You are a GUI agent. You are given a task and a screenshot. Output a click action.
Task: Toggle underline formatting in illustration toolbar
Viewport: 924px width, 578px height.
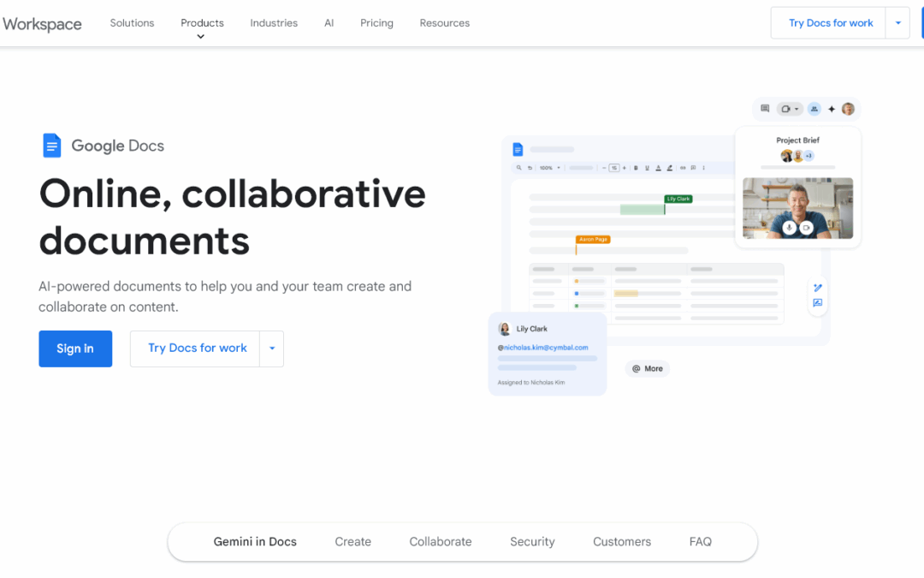click(x=647, y=168)
